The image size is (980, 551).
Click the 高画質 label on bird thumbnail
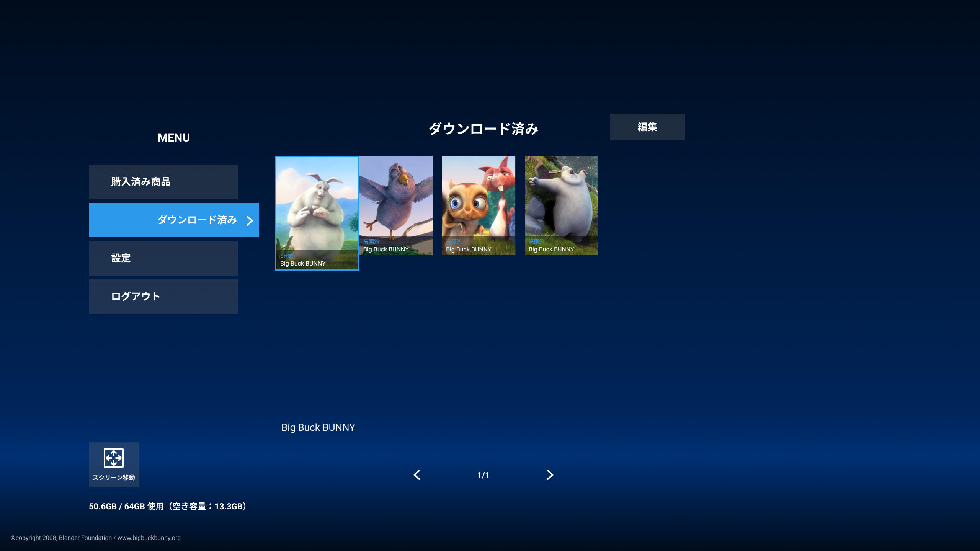click(x=371, y=241)
